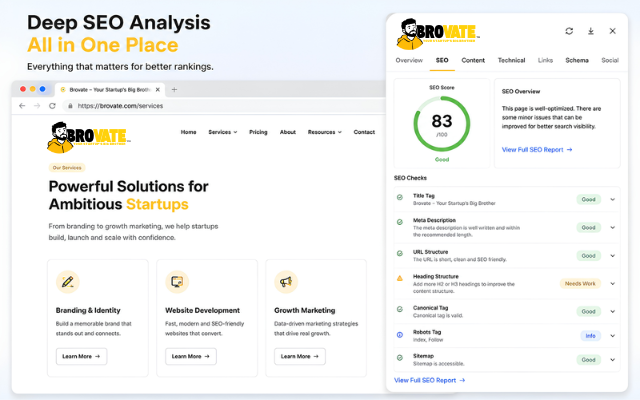Expand the Robots Tag check row
The width and height of the screenshot is (640, 400).
612,336
